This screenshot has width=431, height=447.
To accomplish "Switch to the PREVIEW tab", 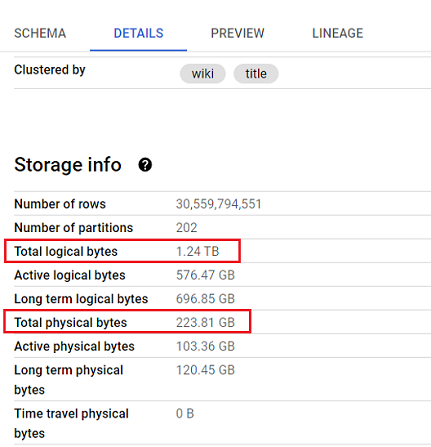I will (237, 33).
